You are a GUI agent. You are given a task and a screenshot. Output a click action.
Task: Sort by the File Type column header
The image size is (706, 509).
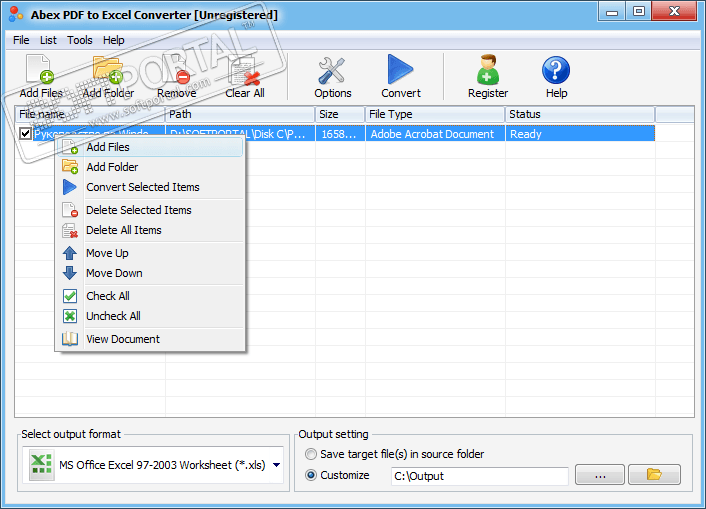435,114
